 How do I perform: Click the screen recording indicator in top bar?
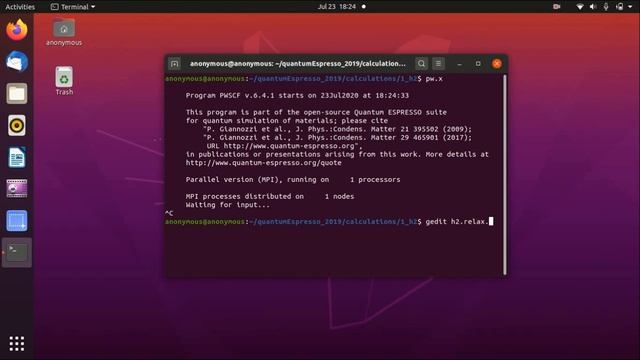point(556,7)
